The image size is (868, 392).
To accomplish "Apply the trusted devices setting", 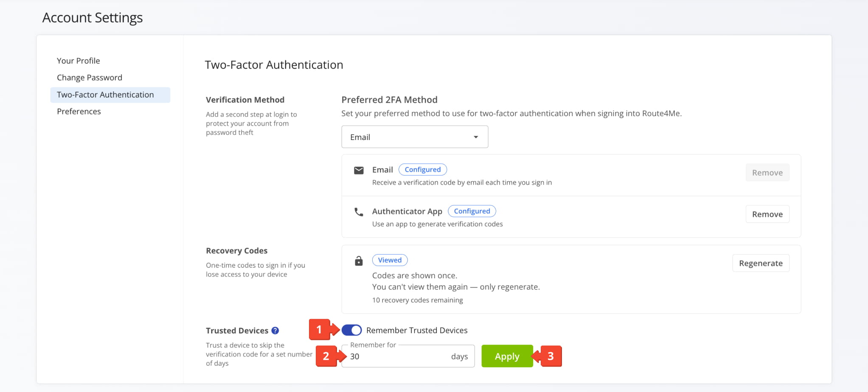I will pos(507,356).
